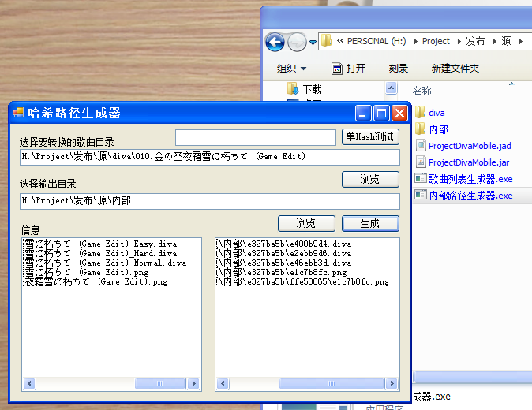
Task: Select the hash line e400b9d4.diva
Action: [x=283, y=244]
